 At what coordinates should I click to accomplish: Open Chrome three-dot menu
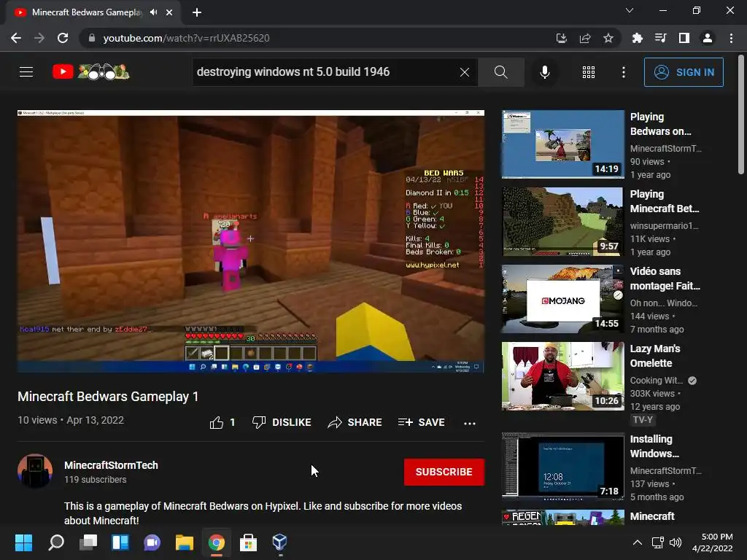731,38
